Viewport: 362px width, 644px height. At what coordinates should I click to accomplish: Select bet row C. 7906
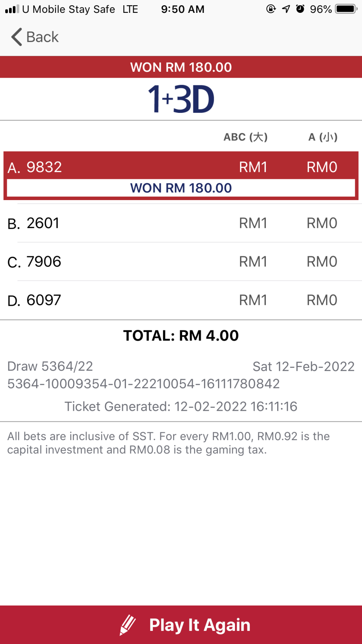click(181, 262)
